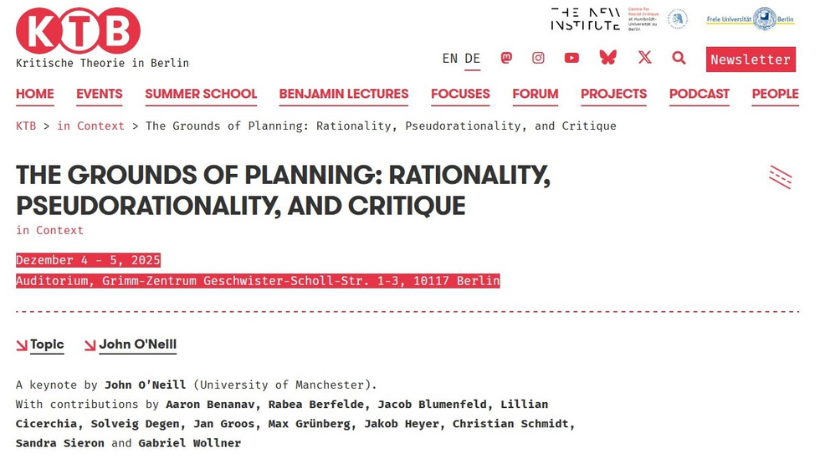
Task: Click the search magnifier icon
Action: tap(679, 57)
